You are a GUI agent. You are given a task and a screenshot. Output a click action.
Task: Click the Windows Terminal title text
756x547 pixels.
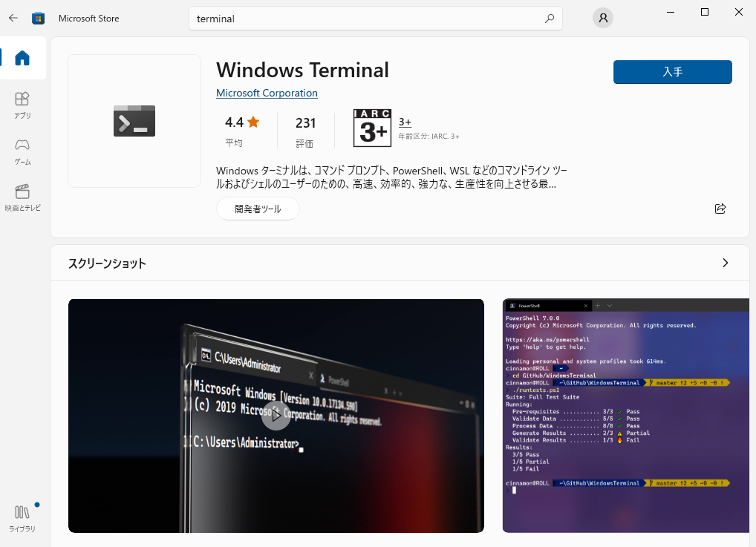tap(302, 70)
